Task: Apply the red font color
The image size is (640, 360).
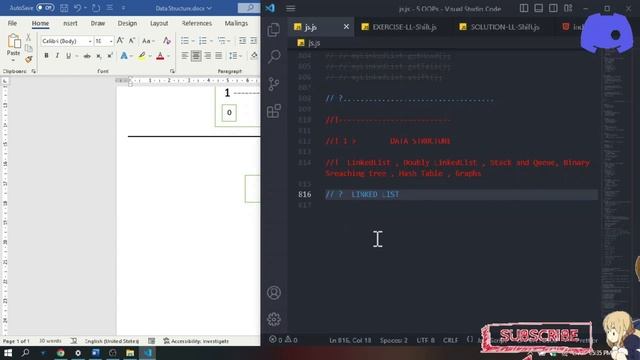Action: (x=160, y=56)
